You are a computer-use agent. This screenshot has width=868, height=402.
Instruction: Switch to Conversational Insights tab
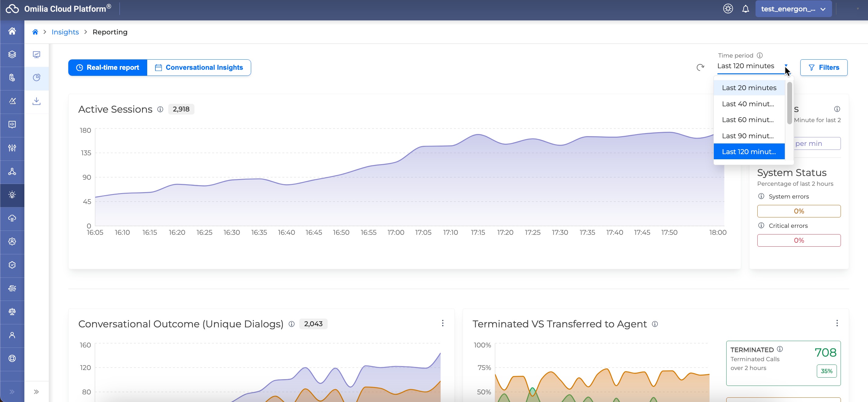click(199, 68)
